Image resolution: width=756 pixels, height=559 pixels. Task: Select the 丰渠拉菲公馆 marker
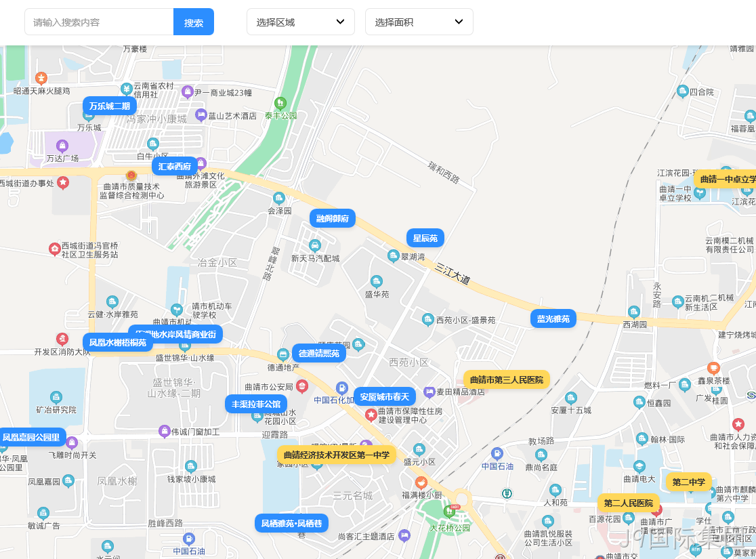coord(256,405)
